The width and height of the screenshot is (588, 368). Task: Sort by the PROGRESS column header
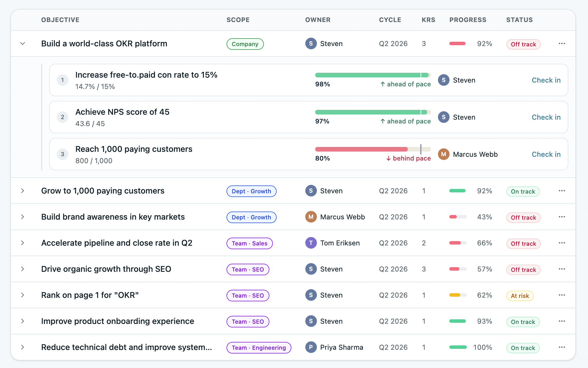pyautogui.click(x=468, y=20)
